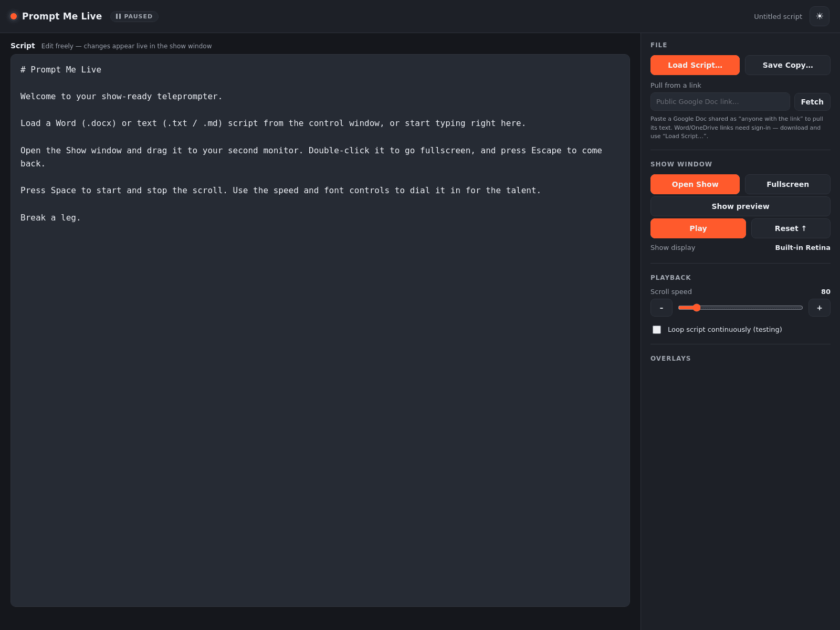840x630 pixels.
Task: Click the scroll speed slider handle
Action: (696, 308)
